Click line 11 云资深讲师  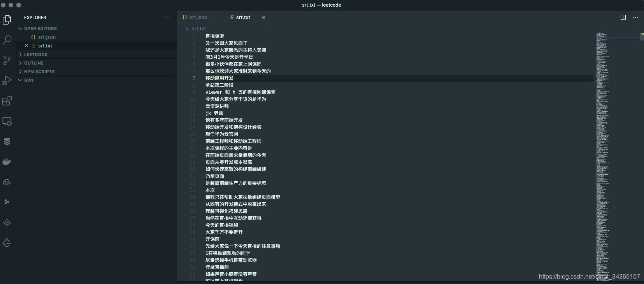pyautogui.click(x=217, y=106)
